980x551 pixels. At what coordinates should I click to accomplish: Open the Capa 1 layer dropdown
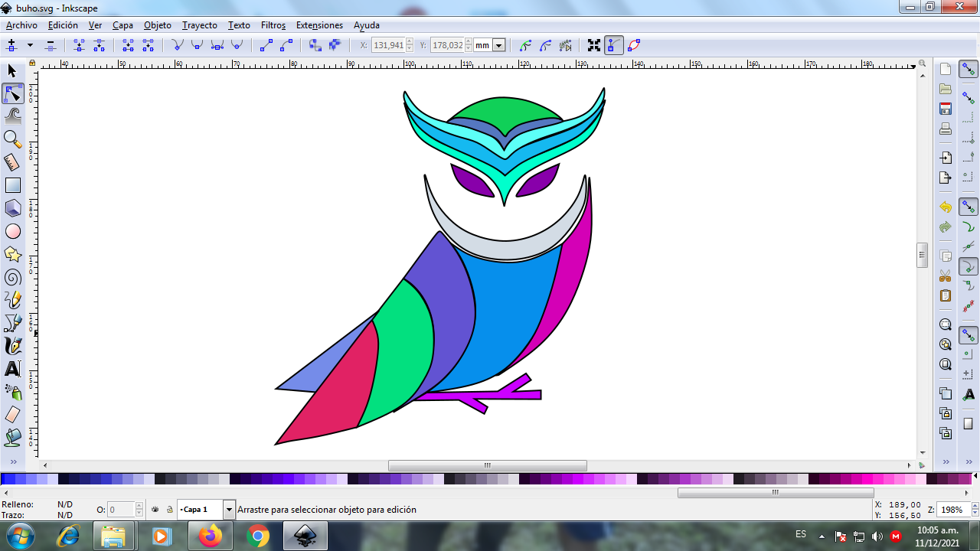[228, 509]
